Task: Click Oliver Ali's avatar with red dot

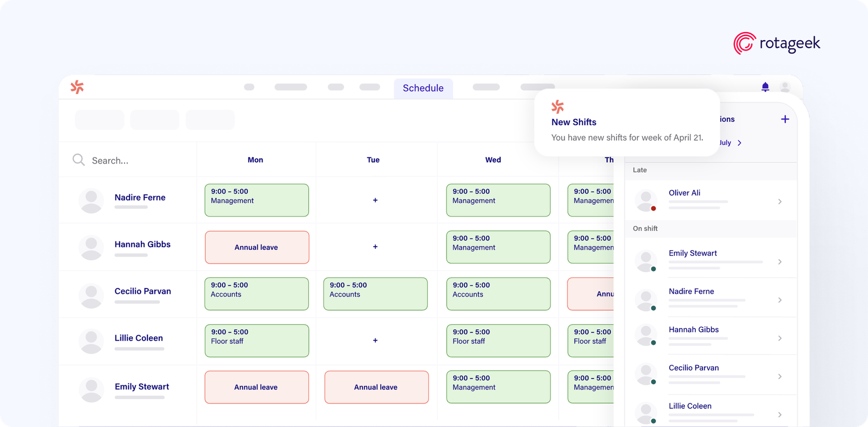Action: tap(646, 201)
